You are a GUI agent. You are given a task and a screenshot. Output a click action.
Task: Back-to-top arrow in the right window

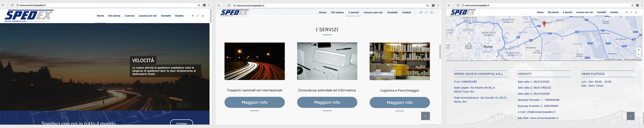coord(631,116)
